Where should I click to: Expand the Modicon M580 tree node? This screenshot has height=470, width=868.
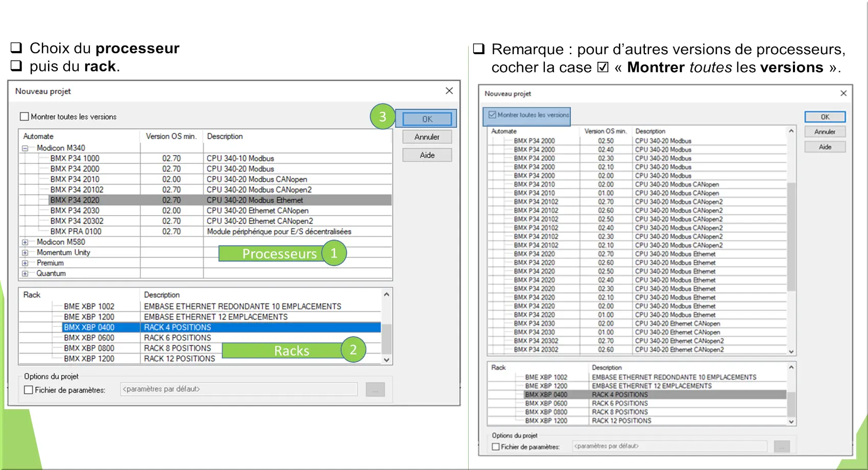coord(25,242)
